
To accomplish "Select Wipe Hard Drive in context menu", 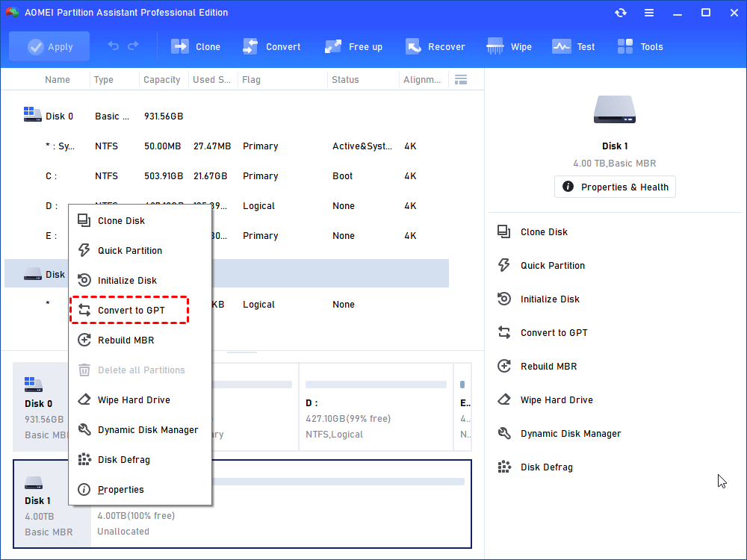I will 140,400.
